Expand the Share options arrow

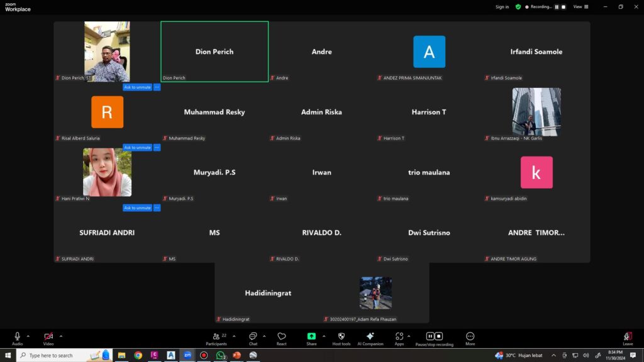point(325,336)
